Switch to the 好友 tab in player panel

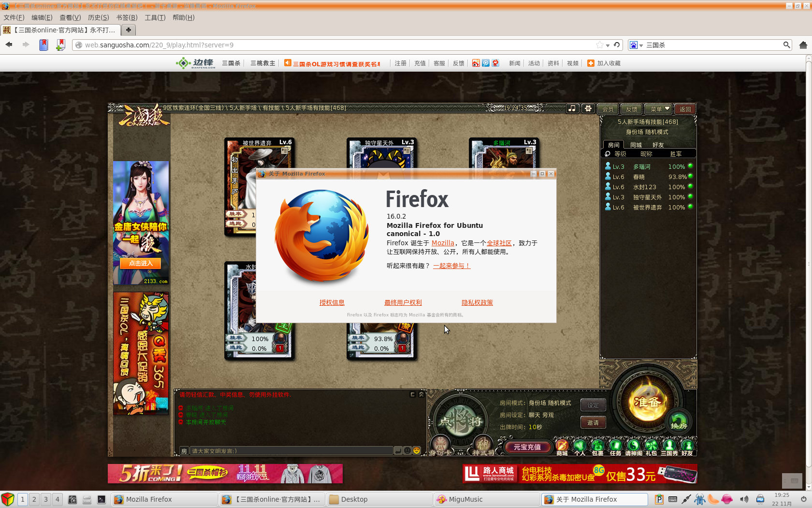(658, 145)
